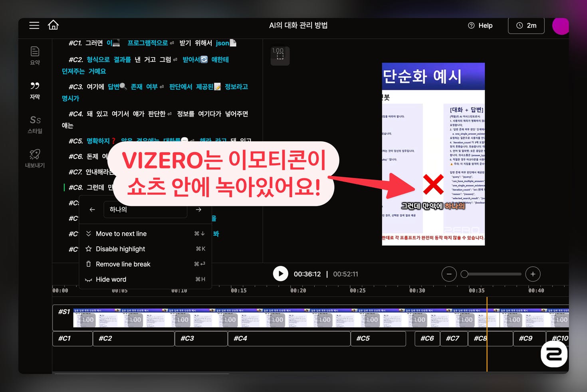This screenshot has height=392, width=587.
Task: Click the word 프로그램적으로 in #C1
Action: [x=147, y=43]
